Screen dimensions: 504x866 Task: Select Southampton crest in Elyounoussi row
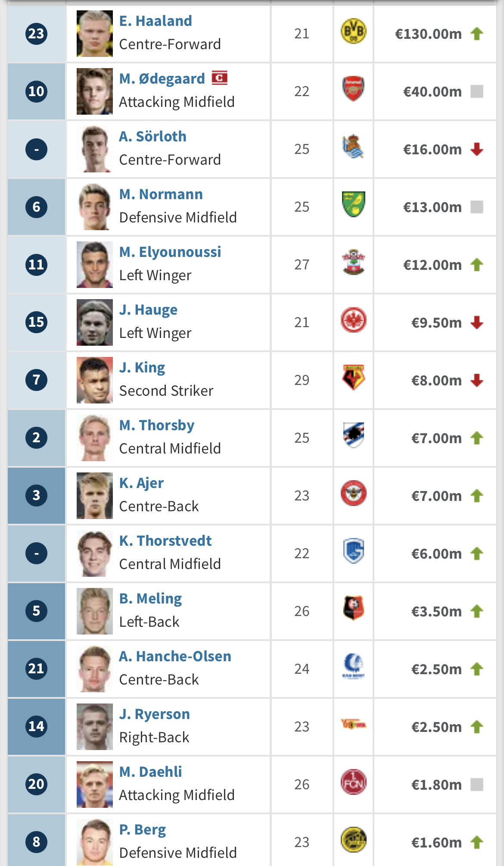353,263
